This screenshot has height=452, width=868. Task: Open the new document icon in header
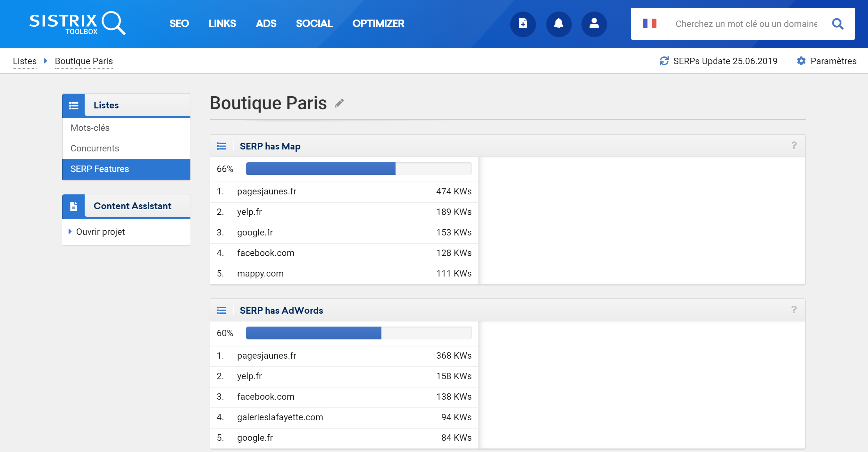[523, 24]
